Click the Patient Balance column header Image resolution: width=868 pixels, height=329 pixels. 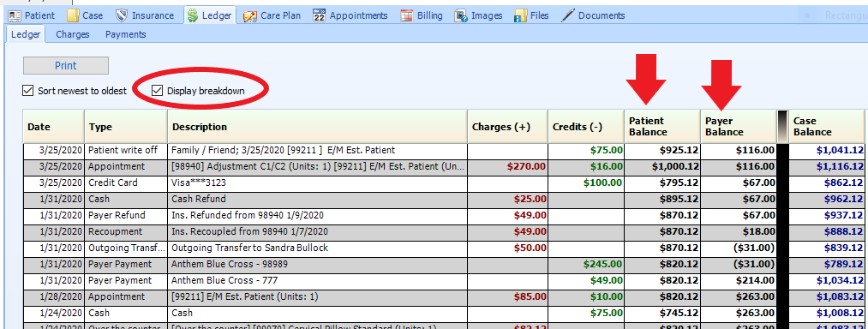[662, 127]
